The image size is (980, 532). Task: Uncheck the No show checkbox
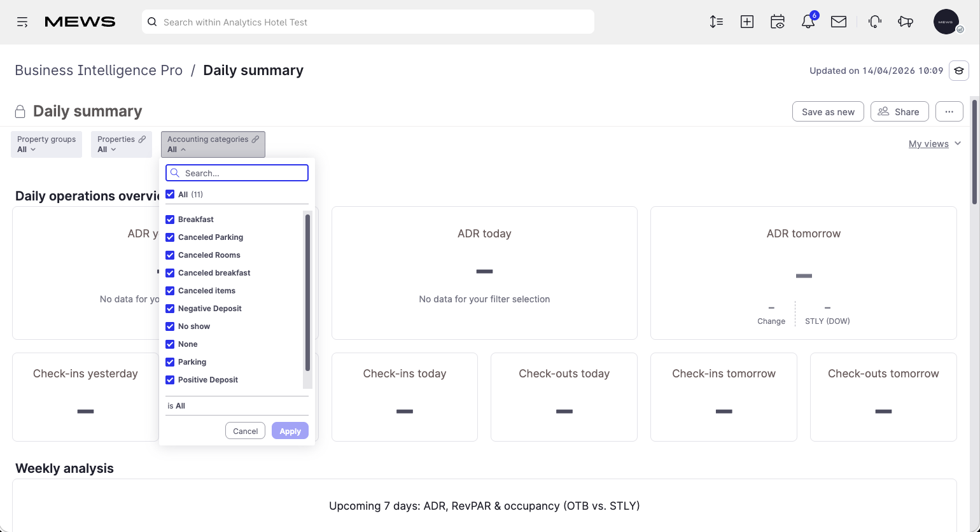[170, 326]
